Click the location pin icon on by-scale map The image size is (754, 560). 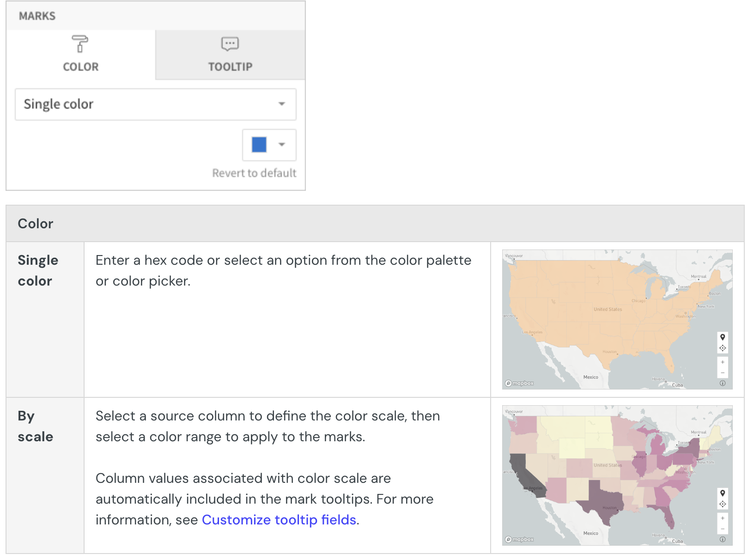[x=723, y=493]
